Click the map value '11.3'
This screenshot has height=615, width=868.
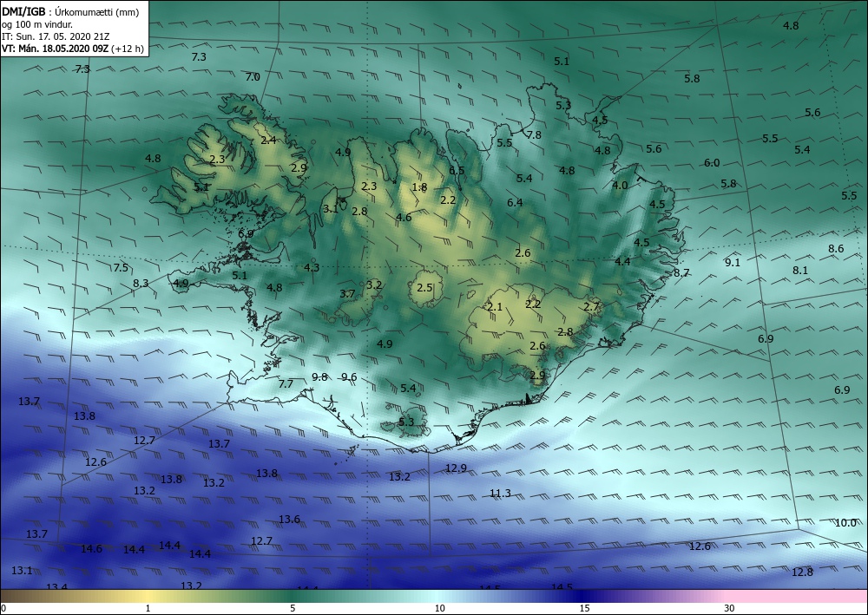(x=501, y=494)
